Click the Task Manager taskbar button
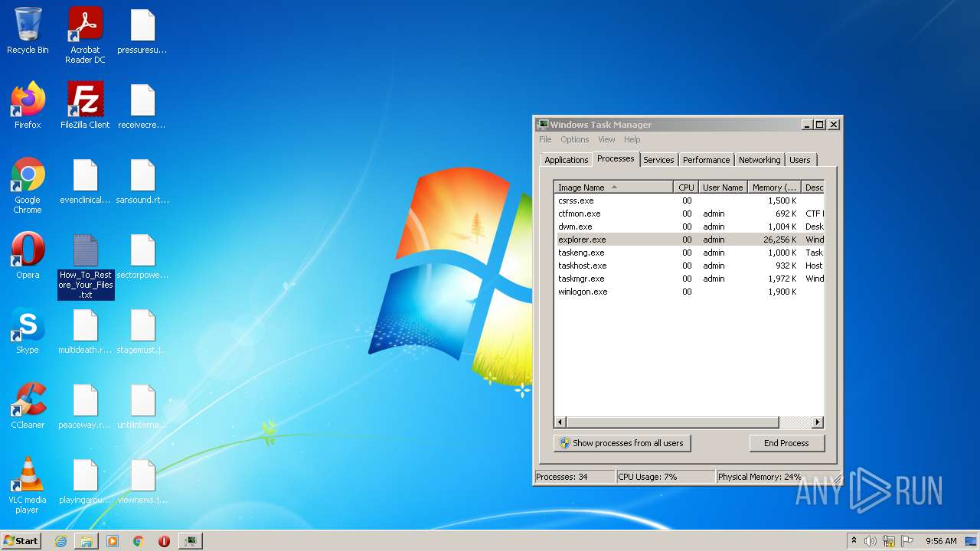The height and width of the screenshot is (551, 980). [190, 541]
